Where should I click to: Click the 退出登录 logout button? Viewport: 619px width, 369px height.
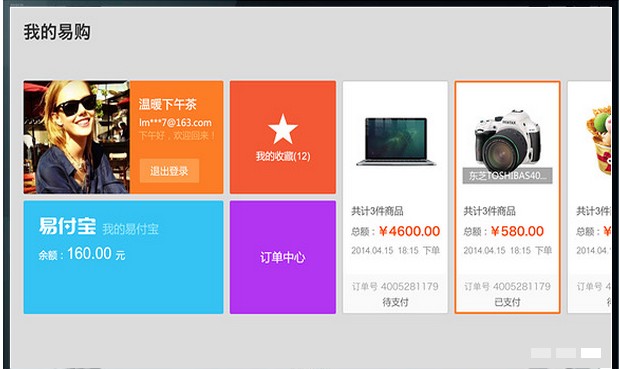point(169,171)
